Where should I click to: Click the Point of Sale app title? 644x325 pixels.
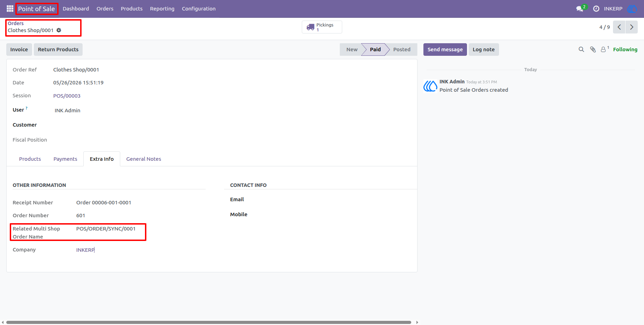tap(37, 9)
